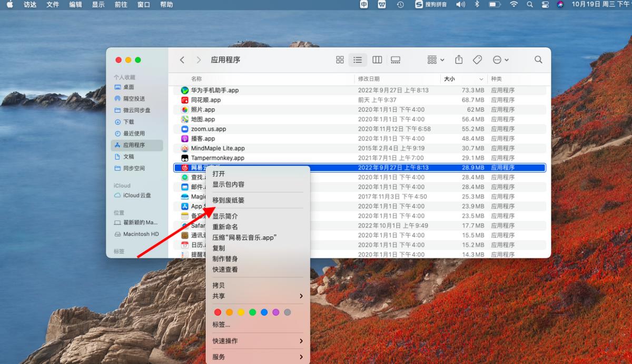Switch to gallery view
The image size is (632, 364).
point(395,59)
